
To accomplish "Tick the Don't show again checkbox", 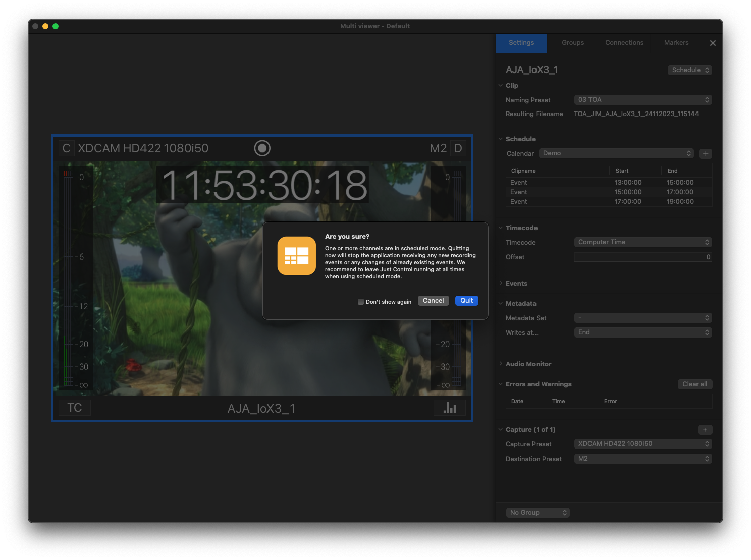I will tap(361, 302).
